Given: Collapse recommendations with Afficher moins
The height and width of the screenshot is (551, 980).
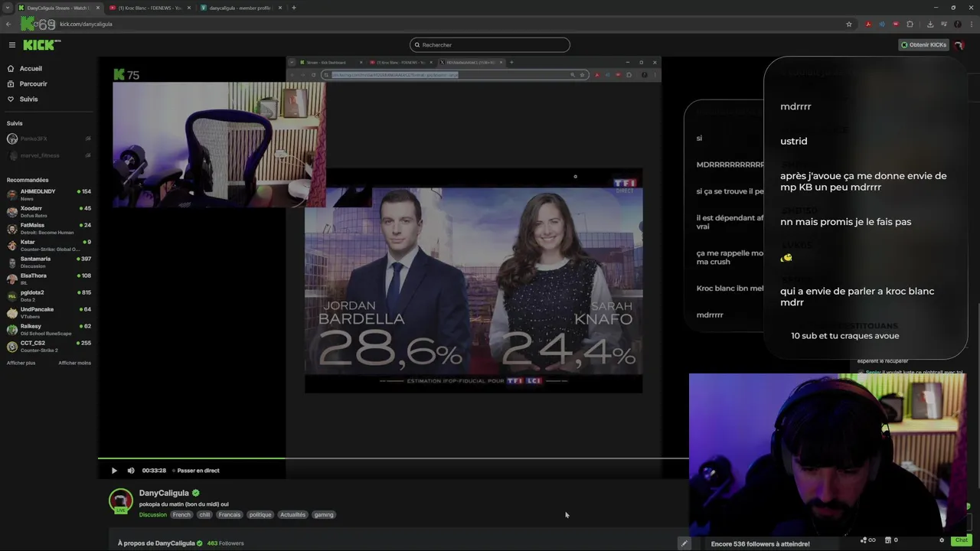Looking at the screenshot, I should tap(75, 363).
